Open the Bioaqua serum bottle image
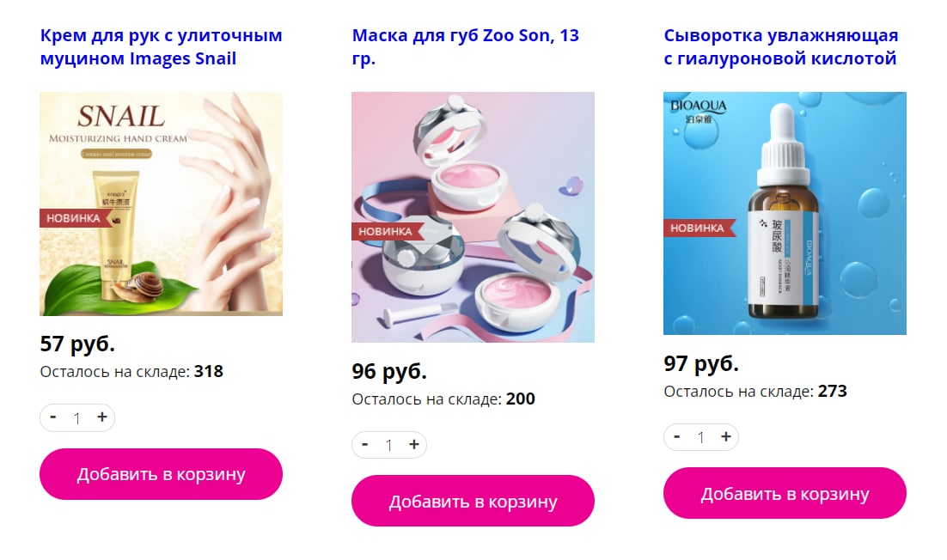947x560 pixels. [x=785, y=214]
